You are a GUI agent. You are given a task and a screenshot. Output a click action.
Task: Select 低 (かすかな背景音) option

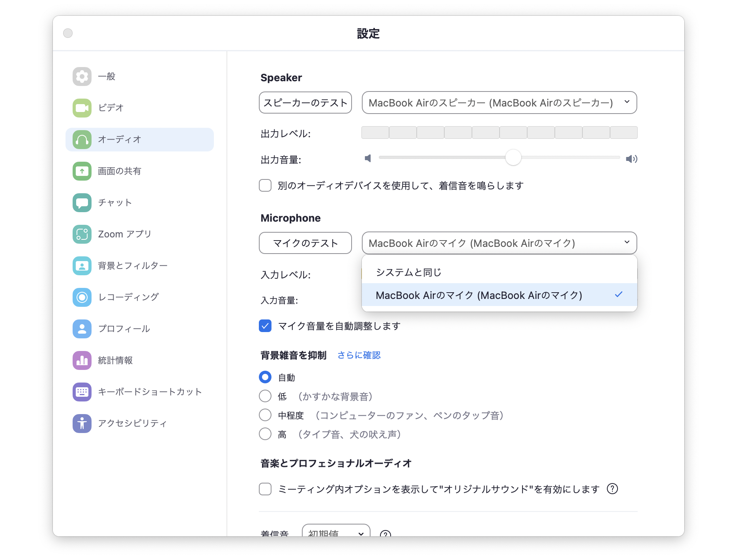265,396
